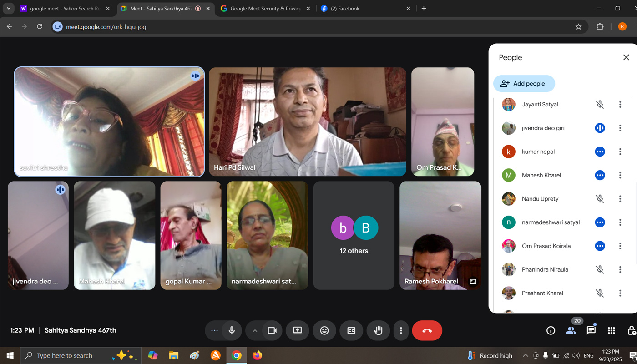Leave the call with red button
The height and width of the screenshot is (364, 637).
427,331
